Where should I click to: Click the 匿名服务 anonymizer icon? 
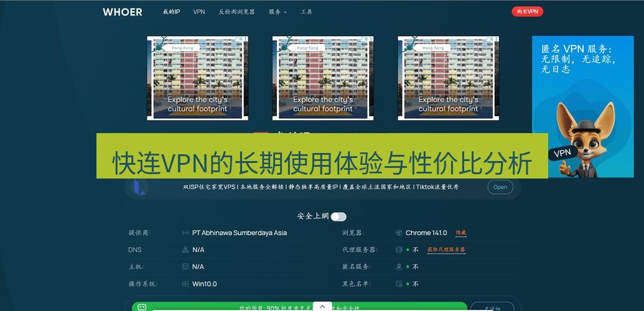398,267
